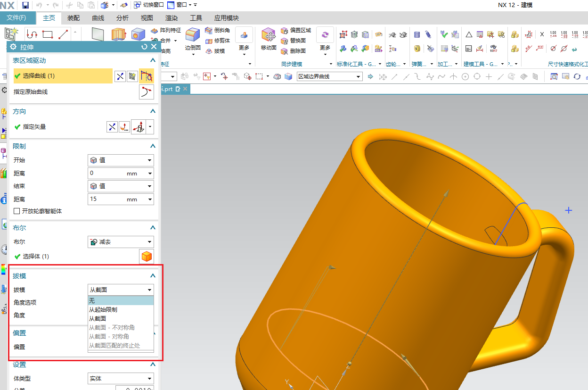Open the 区域边界曲线 selection filter dropdown
The height and width of the screenshot is (390, 588).
[329, 77]
